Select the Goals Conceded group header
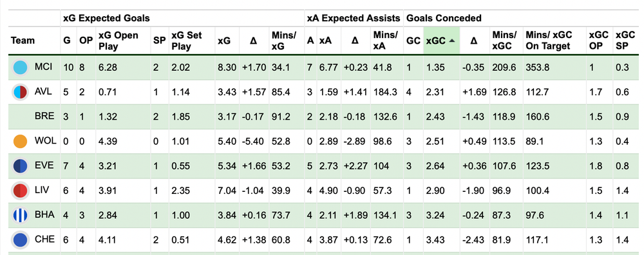Viewport: 644px width, 255px height. (444, 18)
